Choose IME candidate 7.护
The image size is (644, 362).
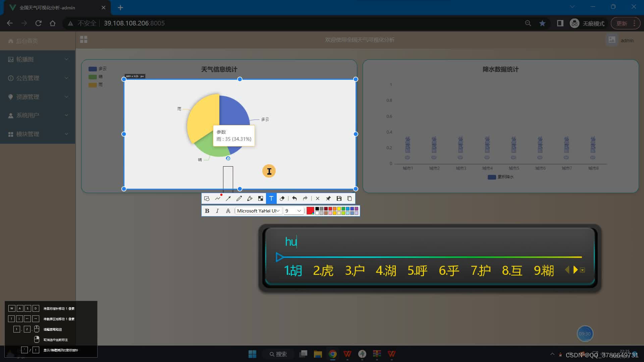coord(481,270)
